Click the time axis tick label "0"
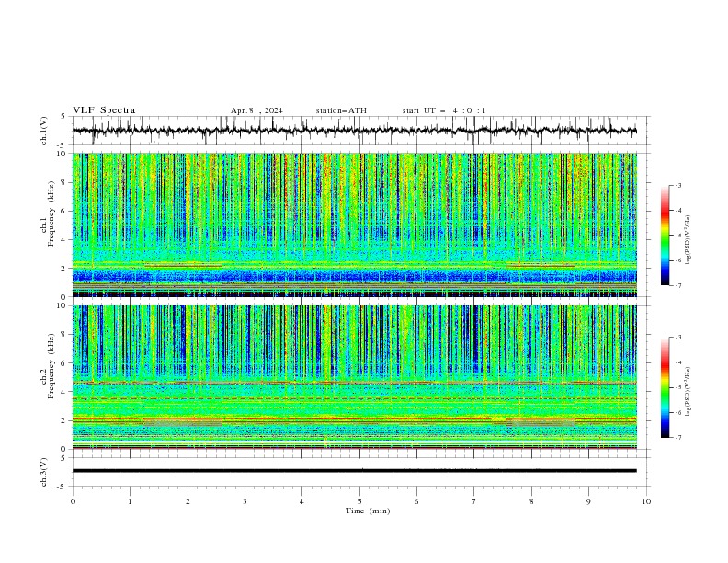Image resolution: width=728 pixels, height=563 pixels. click(73, 501)
